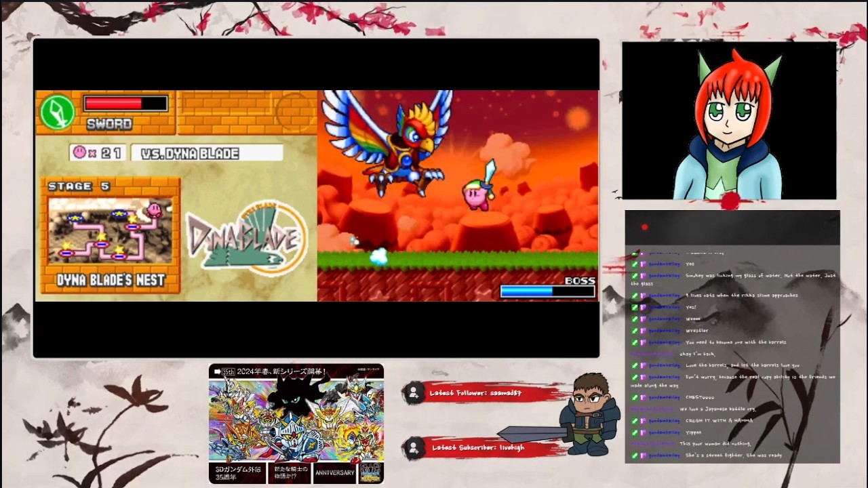The image size is (868, 488).
Task: Click the swordsman knight mascot
Action: click(587, 414)
